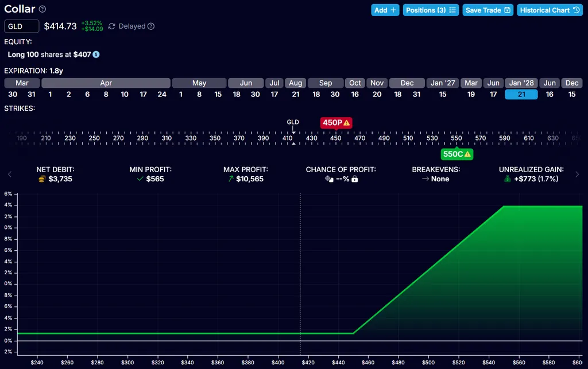Click the lock icon under Chance of Profit
588x369 pixels.
[355, 179]
